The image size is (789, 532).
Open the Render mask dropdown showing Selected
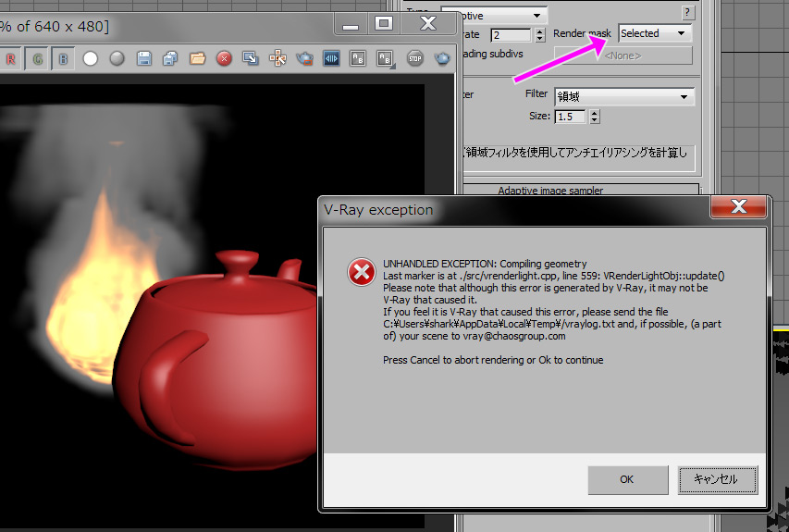(x=655, y=33)
